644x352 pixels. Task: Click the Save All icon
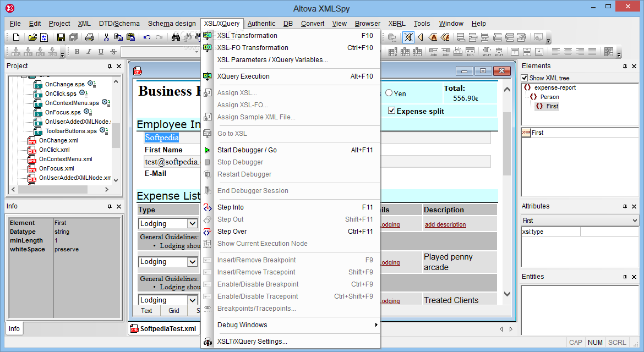click(x=74, y=37)
